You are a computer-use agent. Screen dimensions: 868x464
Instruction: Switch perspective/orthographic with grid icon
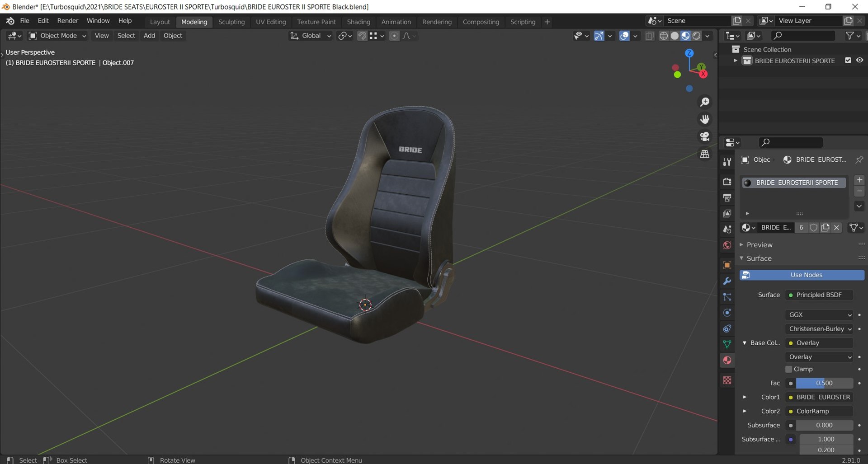click(705, 154)
